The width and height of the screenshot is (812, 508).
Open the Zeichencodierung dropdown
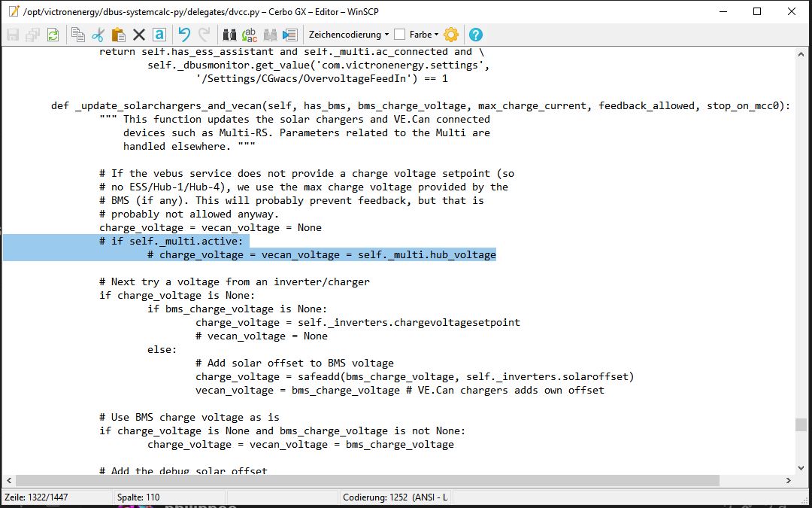pyautogui.click(x=349, y=35)
